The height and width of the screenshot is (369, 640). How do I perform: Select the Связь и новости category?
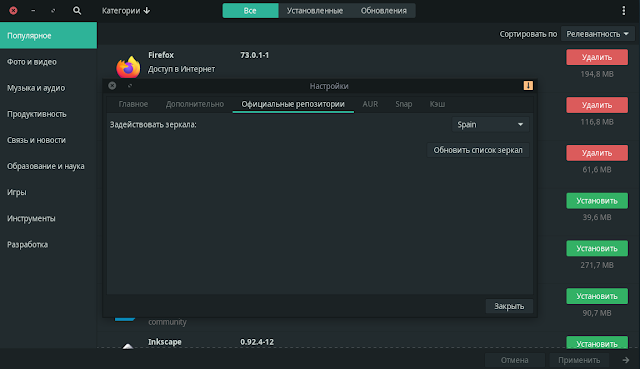coord(48,140)
